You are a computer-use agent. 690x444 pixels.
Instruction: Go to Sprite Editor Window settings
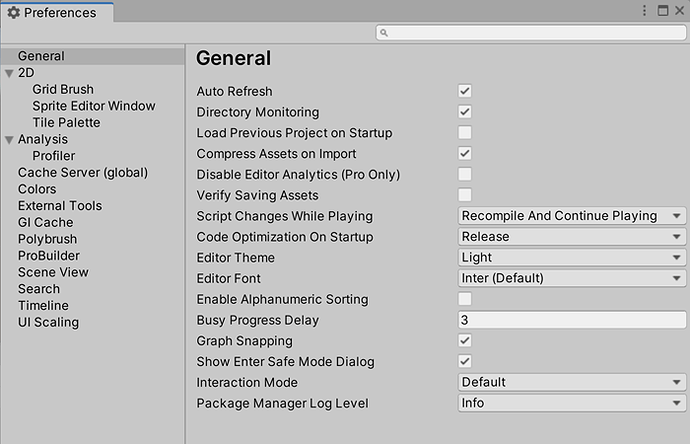pos(94,106)
